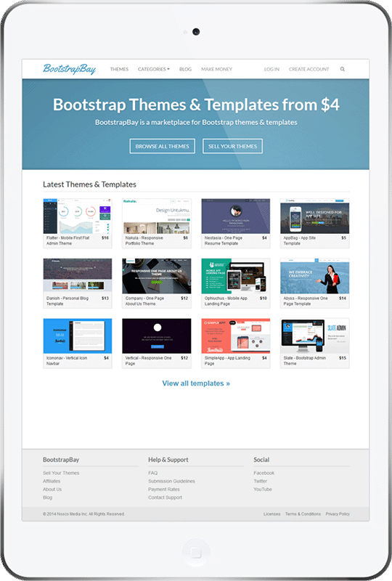Click the search magnifier icon in navbar
Screen dimensions: 392x581
(343, 69)
